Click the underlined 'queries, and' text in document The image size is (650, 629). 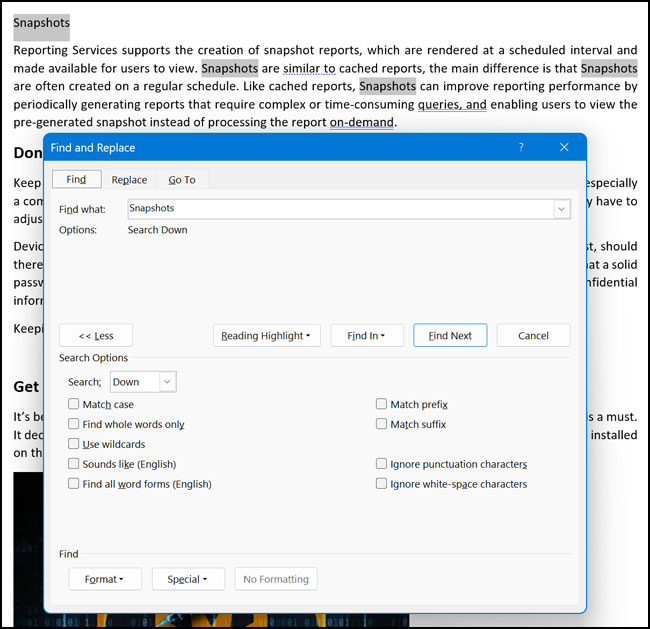coord(452,104)
